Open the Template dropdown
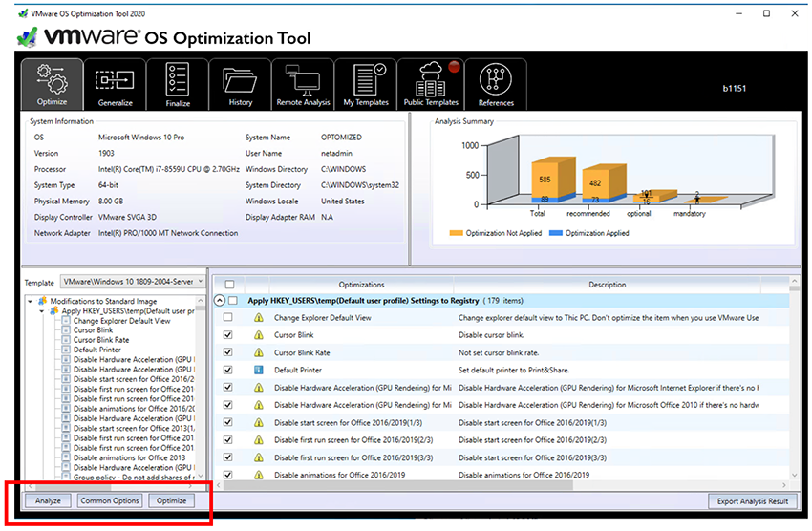The width and height of the screenshot is (812, 531). click(x=133, y=282)
